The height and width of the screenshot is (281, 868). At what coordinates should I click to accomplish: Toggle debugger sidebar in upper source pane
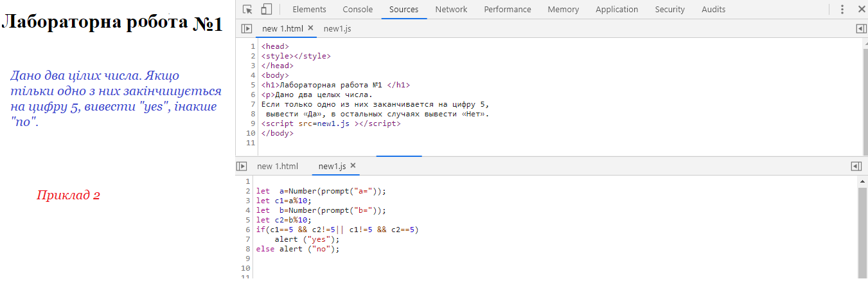pos(861,29)
